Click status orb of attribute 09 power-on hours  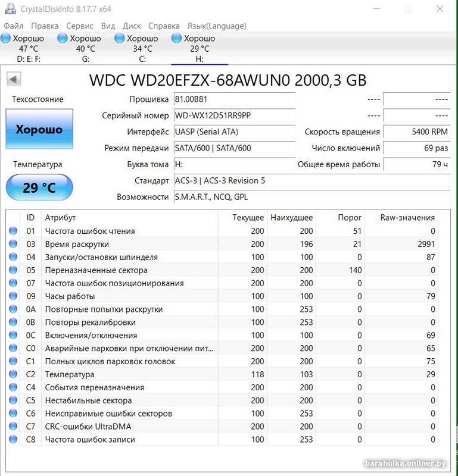pyautogui.click(x=13, y=296)
